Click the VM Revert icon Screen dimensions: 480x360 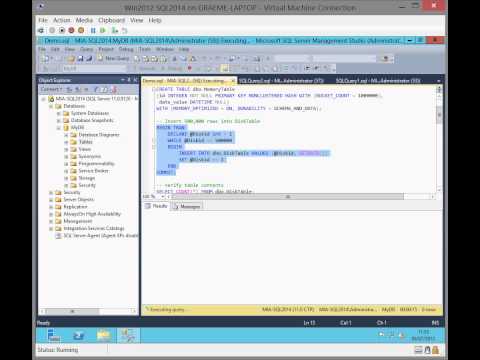point(124,30)
